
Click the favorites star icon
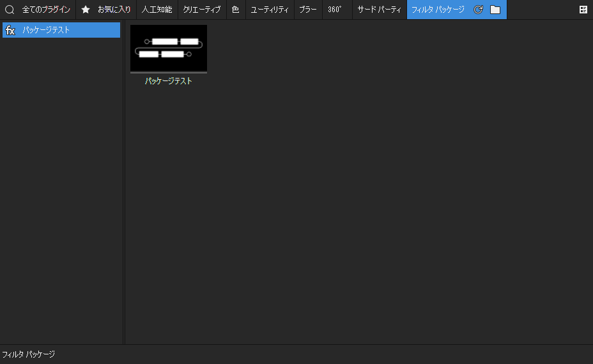(86, 10)
